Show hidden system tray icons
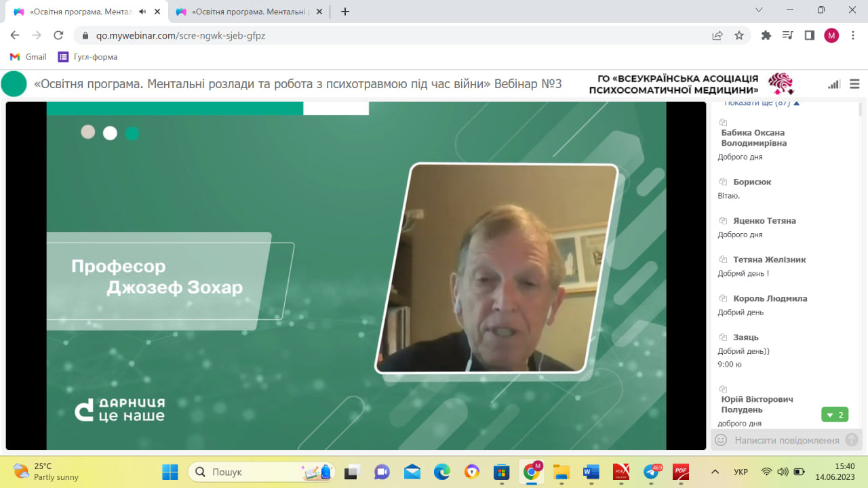 (x=715, y=472)
